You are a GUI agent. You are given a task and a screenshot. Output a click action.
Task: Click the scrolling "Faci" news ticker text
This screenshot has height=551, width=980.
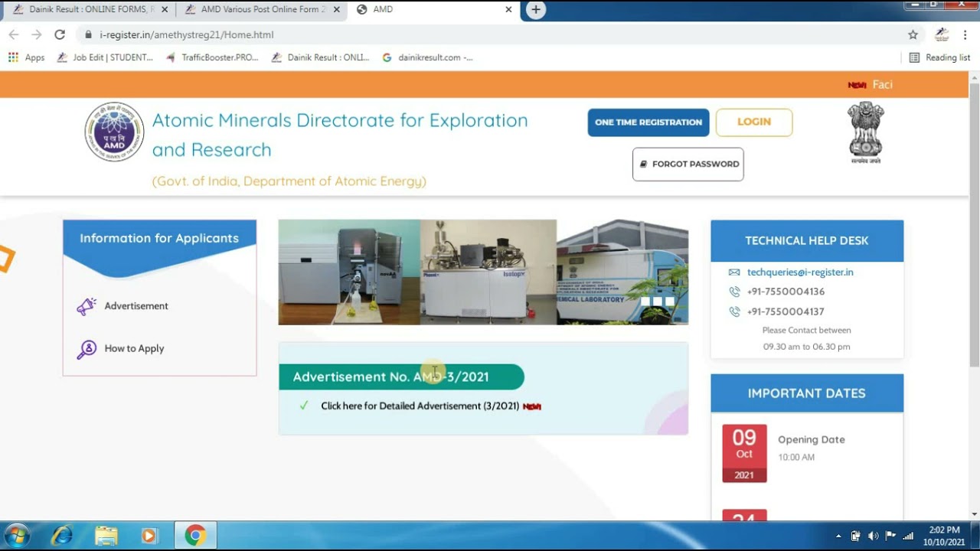point(882,84)
